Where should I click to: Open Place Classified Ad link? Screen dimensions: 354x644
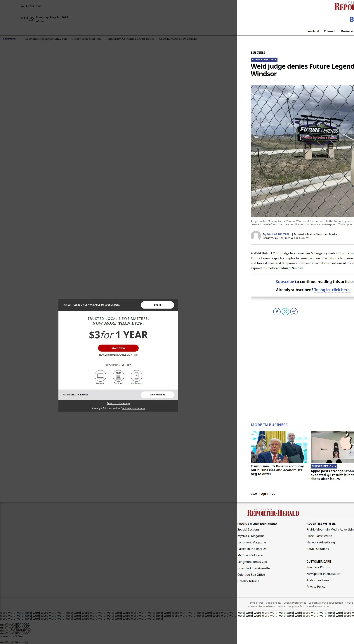click(319, 536)
